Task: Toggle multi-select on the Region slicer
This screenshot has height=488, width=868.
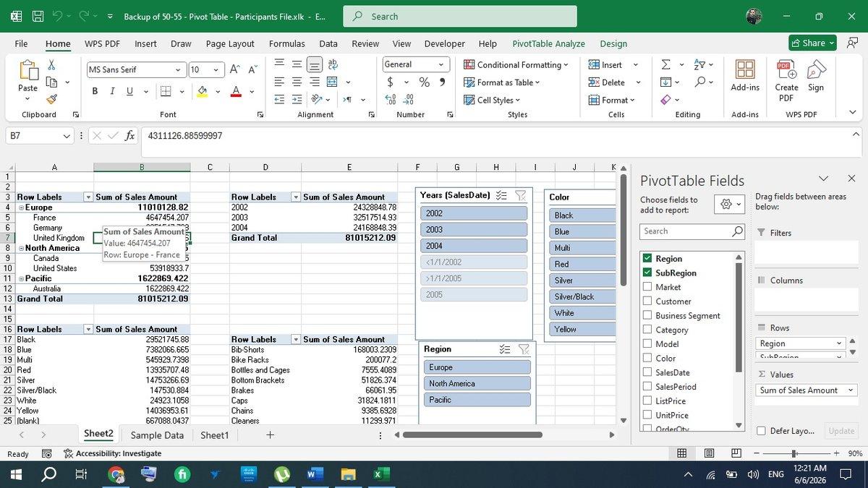Action: [x=505, y=349]
